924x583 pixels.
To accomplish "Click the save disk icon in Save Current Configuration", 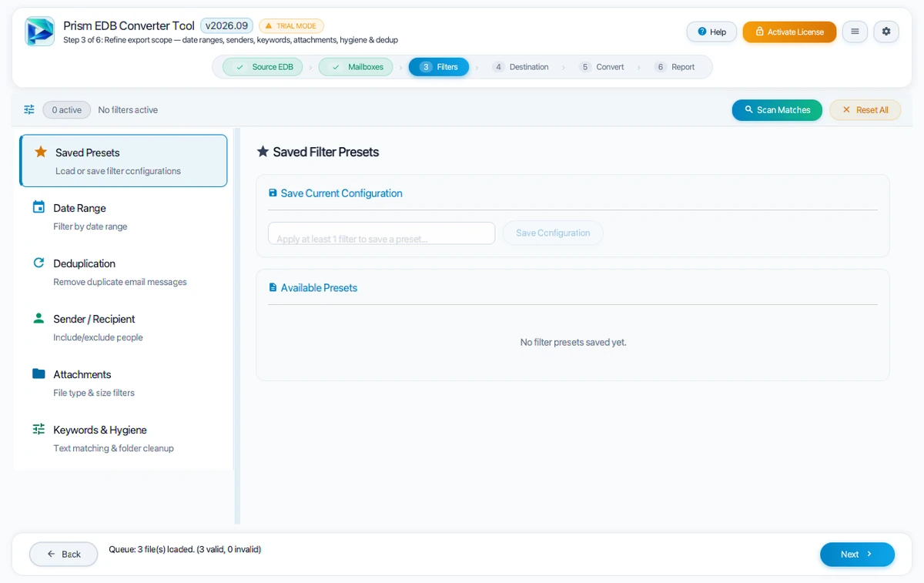I will pyautogui.click(x=273, y=193).
